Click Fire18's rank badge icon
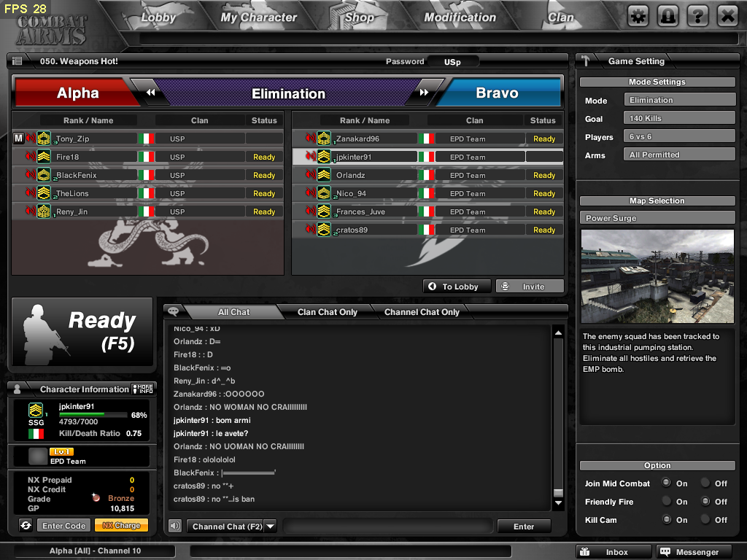747x560 pixels. (x=44, y=157)
